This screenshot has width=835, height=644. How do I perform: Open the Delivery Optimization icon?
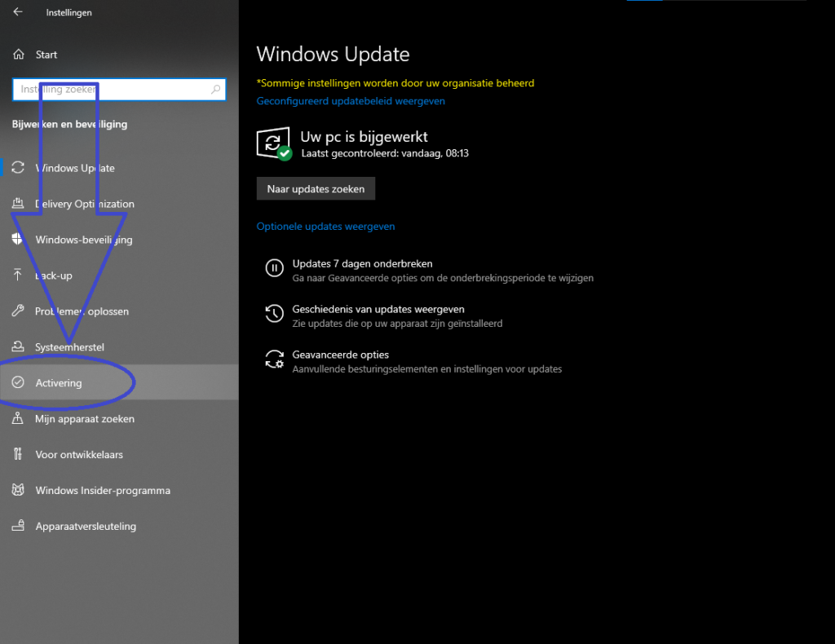tap(18, 203)
